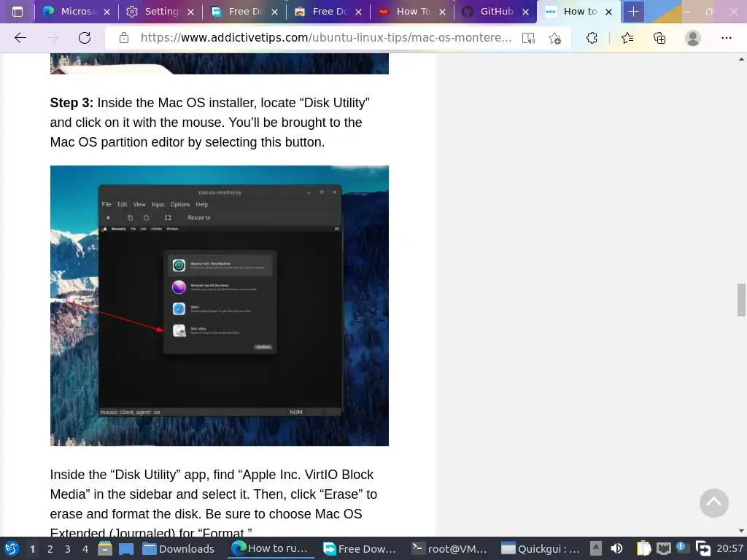Open the clipboard manager tray icon
747x560 pixels.
[x=643, y=548]
